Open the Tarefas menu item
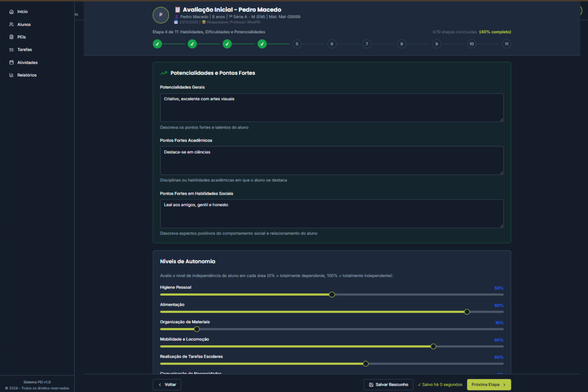This screenshot has height=392, width=588. (24, 50)
